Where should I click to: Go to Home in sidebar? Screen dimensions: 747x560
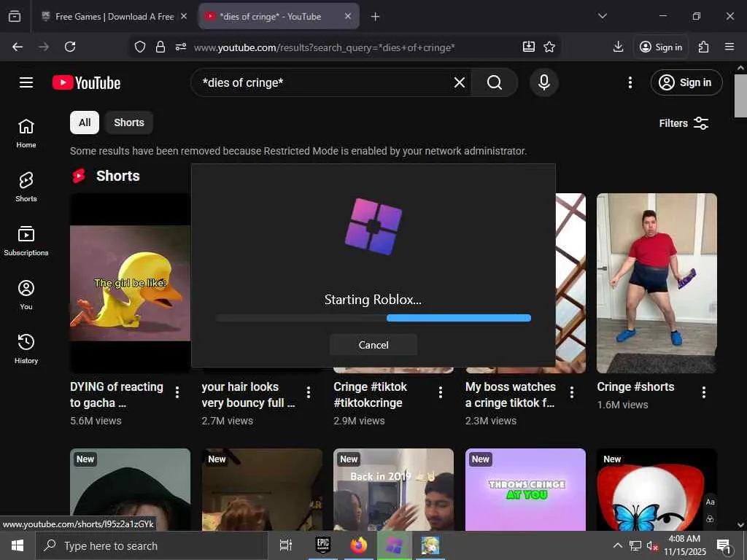pyautogui.click(x=26, y=133)
